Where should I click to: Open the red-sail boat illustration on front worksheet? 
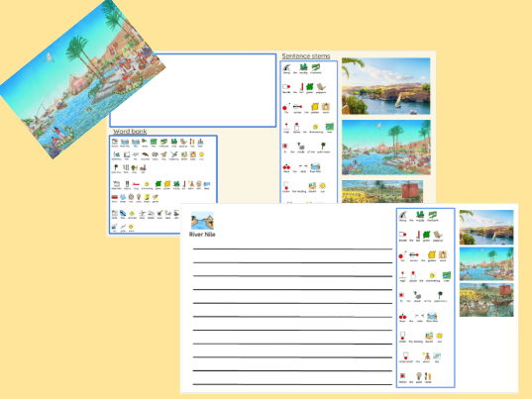pyautogui.click(x=486, y=300)
